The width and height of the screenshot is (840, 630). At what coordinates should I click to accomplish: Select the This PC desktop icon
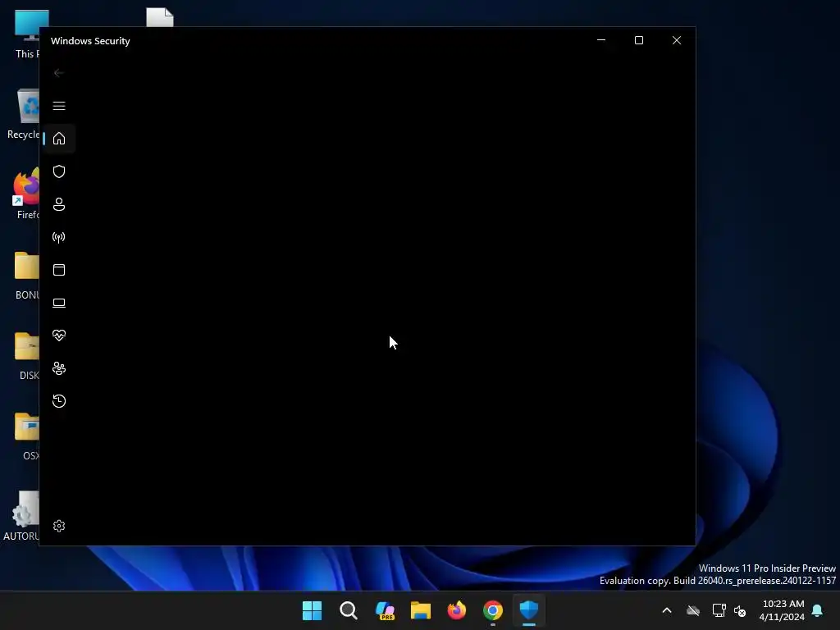click(27, 34)
